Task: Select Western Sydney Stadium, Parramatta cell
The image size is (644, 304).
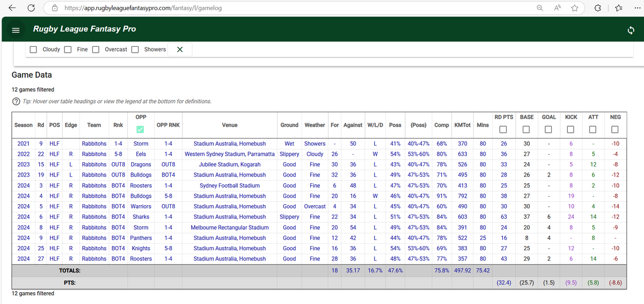Action: (230, 154)
